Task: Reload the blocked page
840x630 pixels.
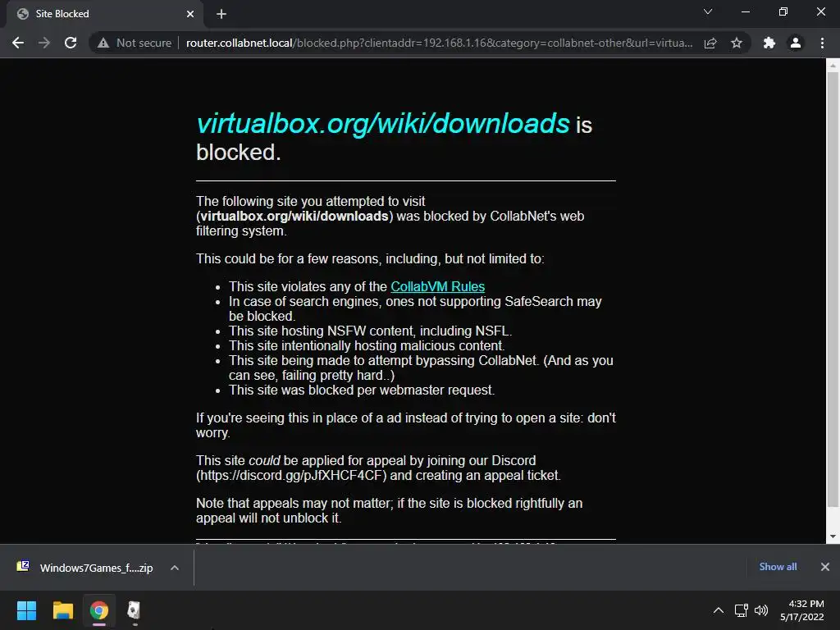Action: coord(71,43)
